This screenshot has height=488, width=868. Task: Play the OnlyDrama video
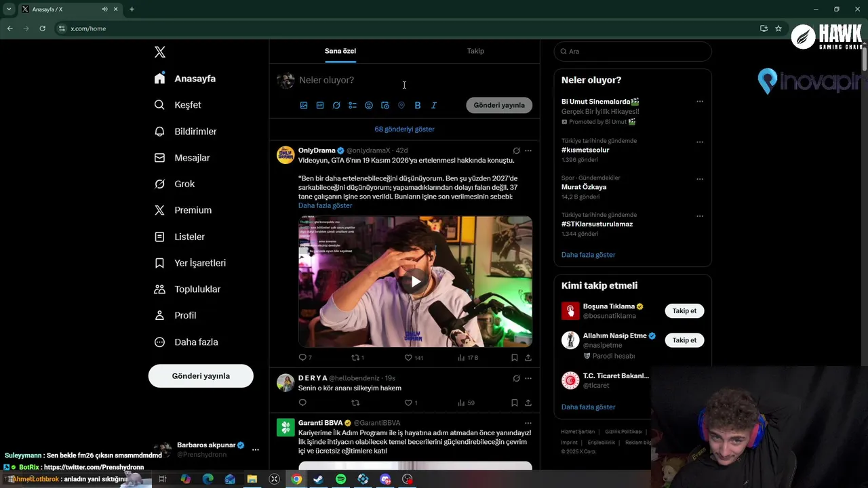[416, 282]
